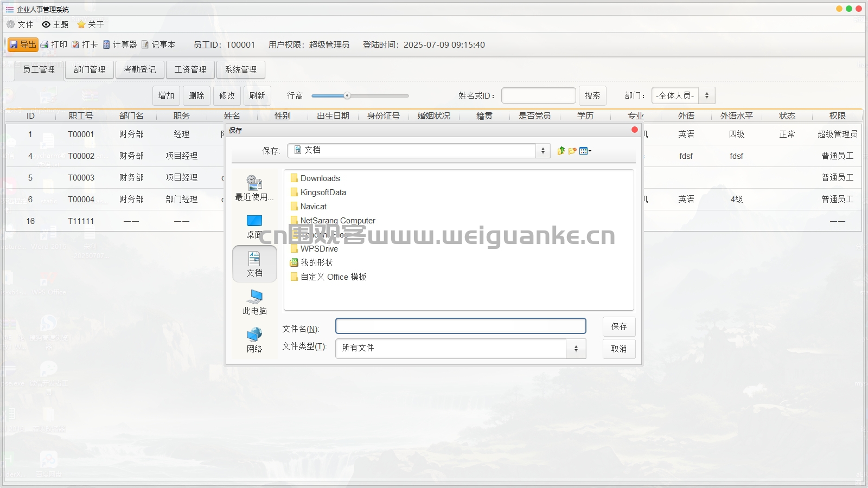868x488 pixels.
Task: Click the 外语水平 column header
Action: click(x=736, y=115)
